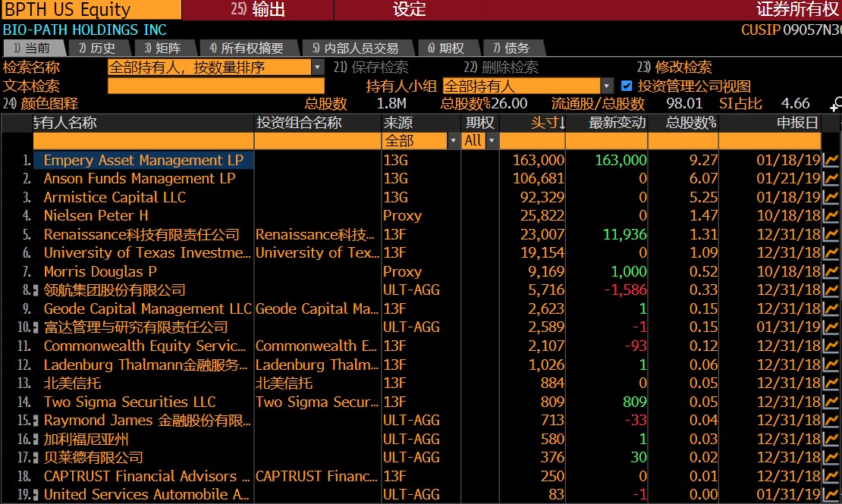Open 期权 All filter dropdown
Screen dimensions: 842x504
pyautogui.click(x=492, y=141)
